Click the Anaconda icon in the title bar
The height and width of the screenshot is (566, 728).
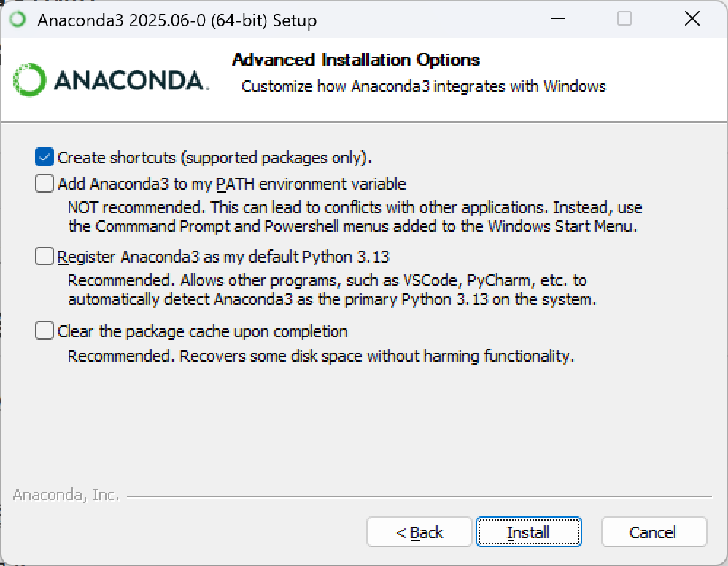[x=18, y=20]
